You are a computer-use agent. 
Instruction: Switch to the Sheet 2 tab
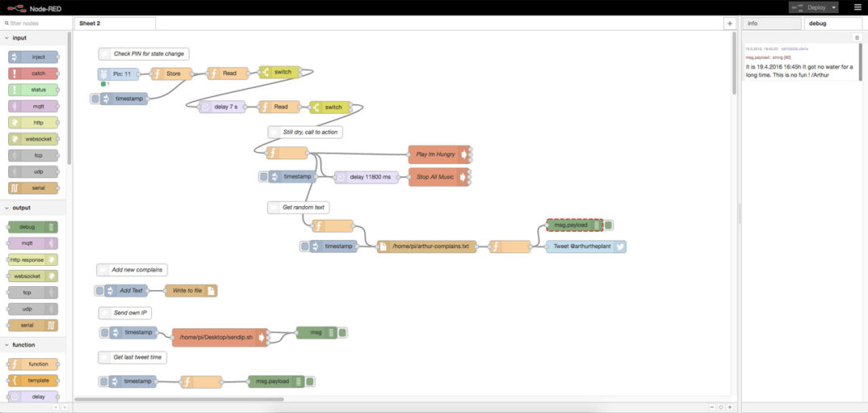115,23
